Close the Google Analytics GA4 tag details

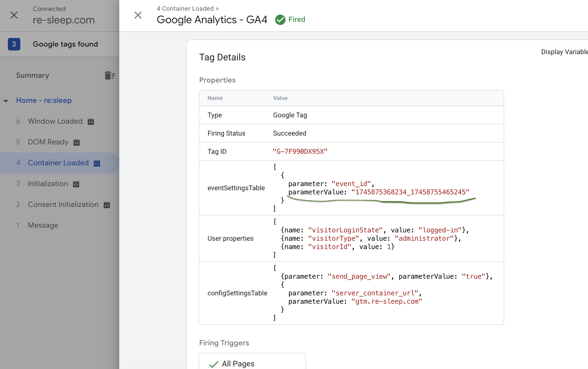(138, 15)
